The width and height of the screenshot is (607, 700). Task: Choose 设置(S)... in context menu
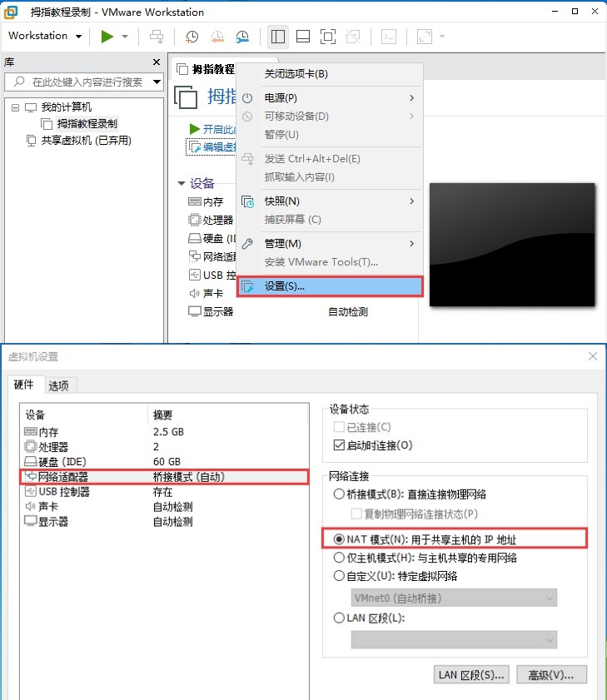tap(330, 286)
